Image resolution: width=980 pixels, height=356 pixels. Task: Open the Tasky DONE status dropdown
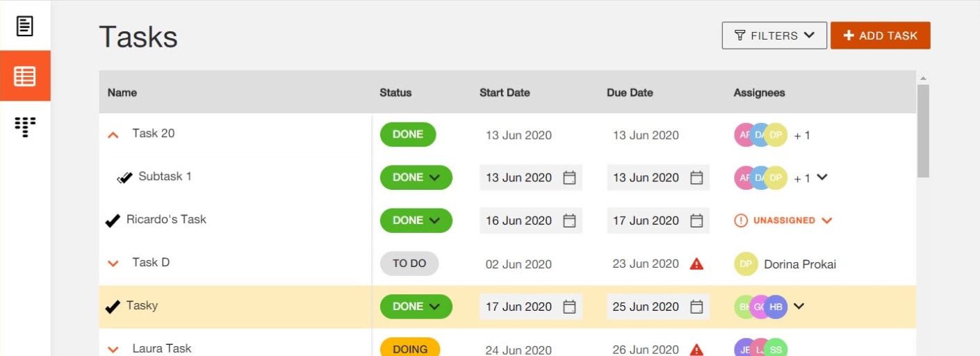click(x=416, y=307)
